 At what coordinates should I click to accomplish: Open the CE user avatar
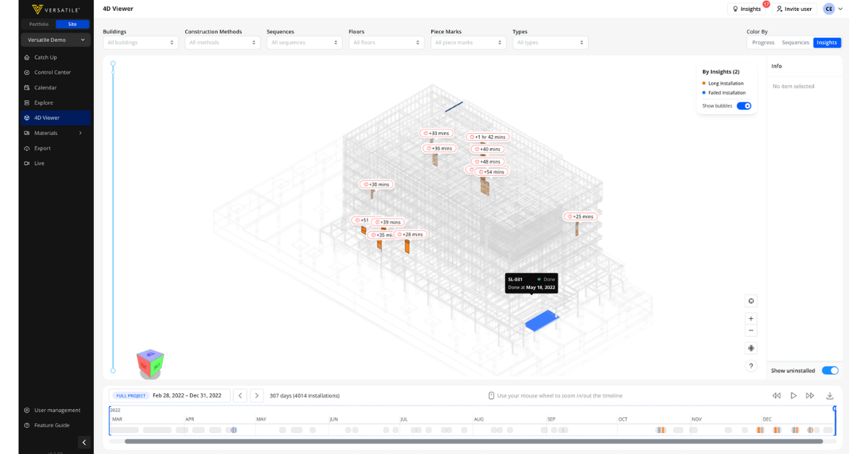(828, 9)
